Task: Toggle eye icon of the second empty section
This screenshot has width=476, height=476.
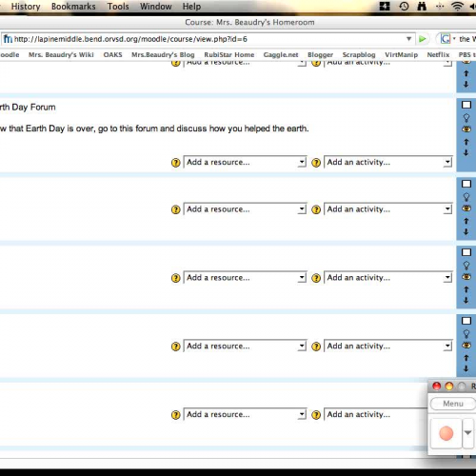Action: tap(466, 277)
